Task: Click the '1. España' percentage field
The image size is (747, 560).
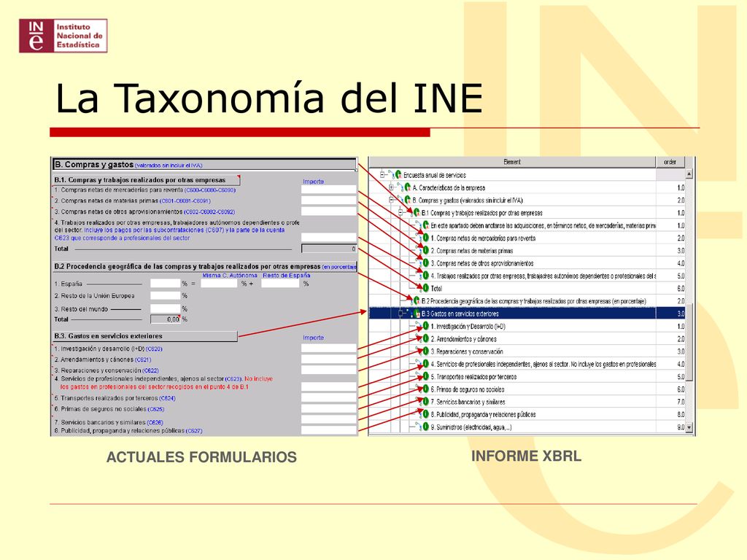Action: 165,284
